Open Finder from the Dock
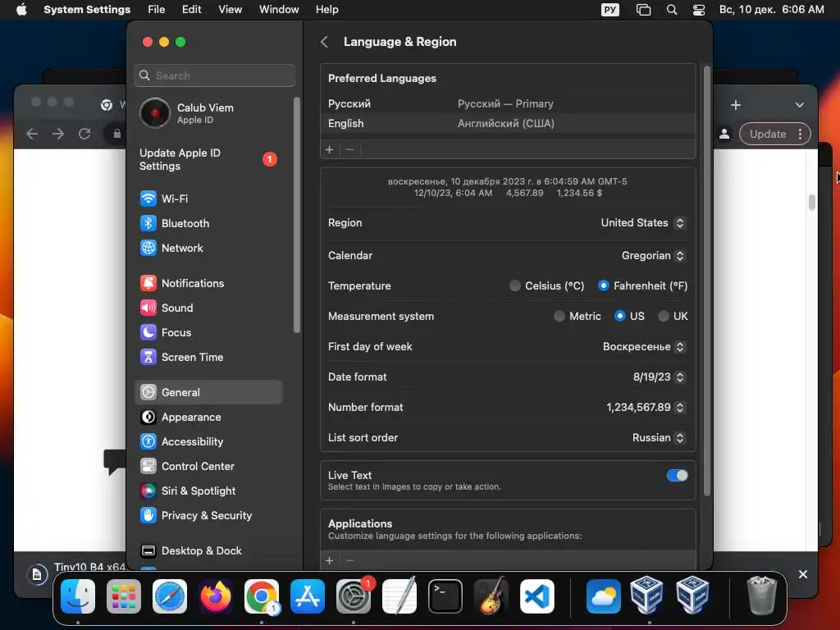The image size is (840, 630). pyautogui.click(x=78, y=597)
